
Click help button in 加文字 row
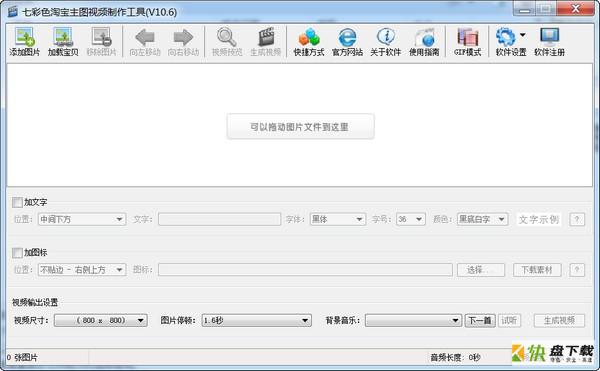click(577, 219)
